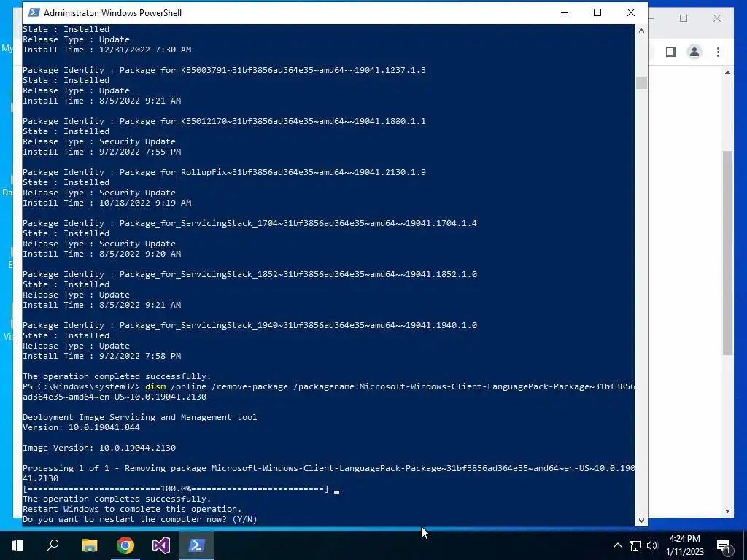Viewport: 747px width, 560px height.
Task: Open File Explorer from the taskbar
Action: (x=89, y=545)
